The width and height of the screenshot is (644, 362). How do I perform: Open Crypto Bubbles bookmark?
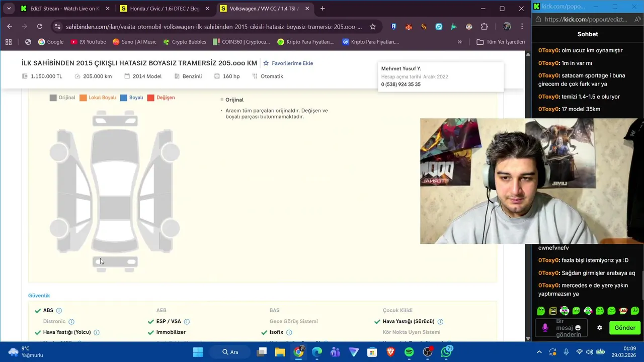(x=185, y=42)
